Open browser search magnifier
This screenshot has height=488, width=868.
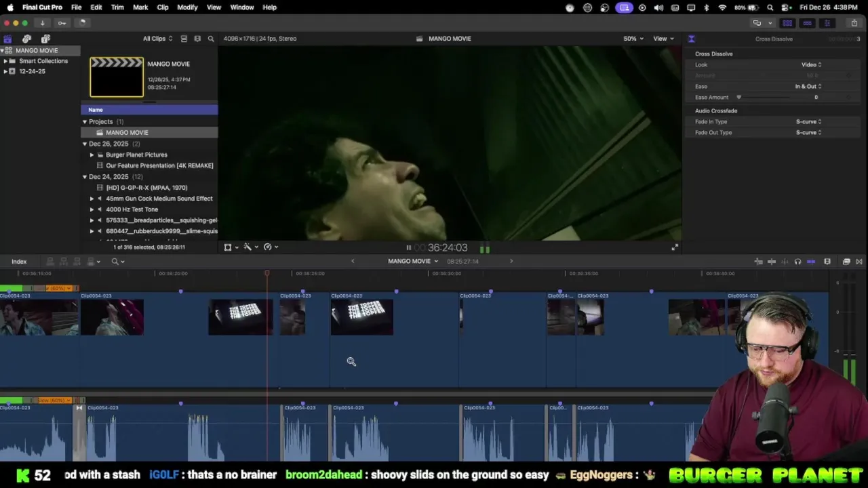coord(211,39)
